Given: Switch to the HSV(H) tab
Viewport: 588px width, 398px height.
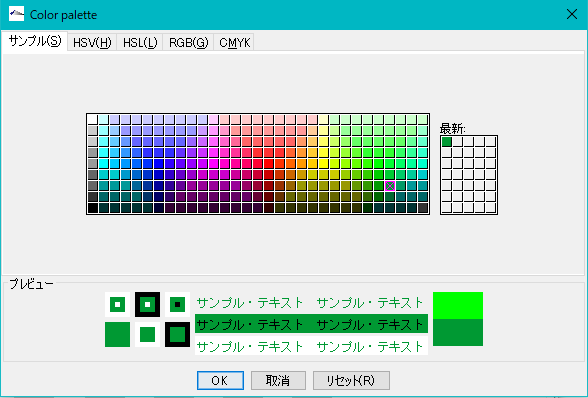Looking at the screenshot, I should (x=92, y=42).
